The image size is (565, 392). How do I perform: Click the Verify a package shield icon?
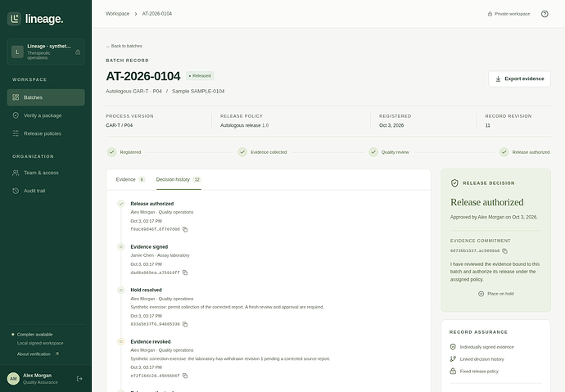click(16, 115)
